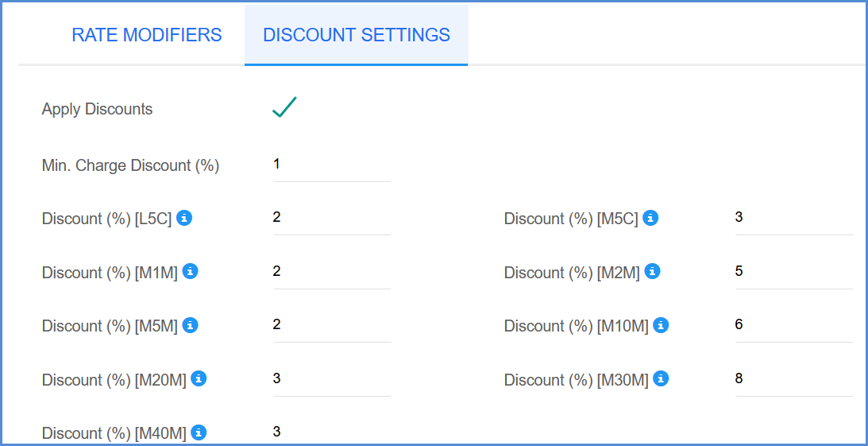Open the info icon for Discount [M10M]

pyautogui.click(x=661, y=325)
